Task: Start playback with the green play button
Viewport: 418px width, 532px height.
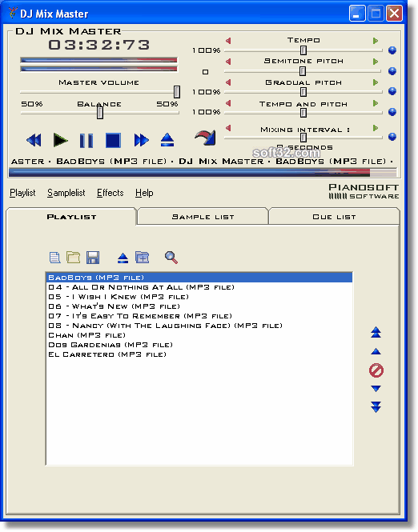Action: 60,140
